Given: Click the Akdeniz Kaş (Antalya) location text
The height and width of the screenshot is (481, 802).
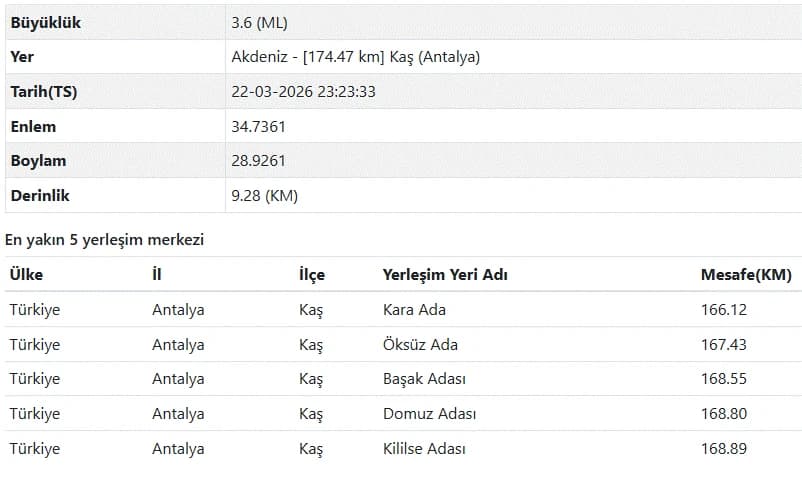Looking at the screenshot, I should click(355, 57).
